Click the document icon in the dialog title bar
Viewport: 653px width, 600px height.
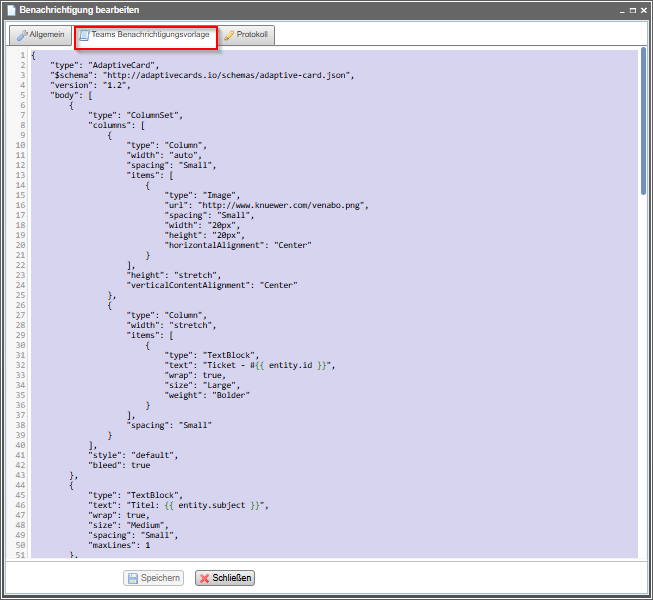click(x=10, y=9)
